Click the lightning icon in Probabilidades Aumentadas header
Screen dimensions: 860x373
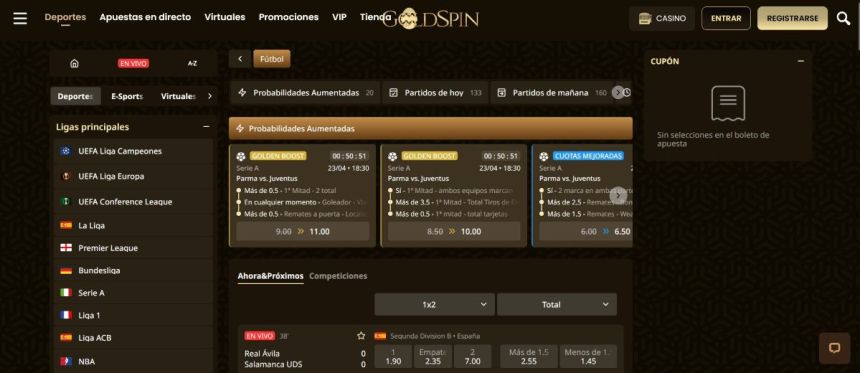coord(239,128)
